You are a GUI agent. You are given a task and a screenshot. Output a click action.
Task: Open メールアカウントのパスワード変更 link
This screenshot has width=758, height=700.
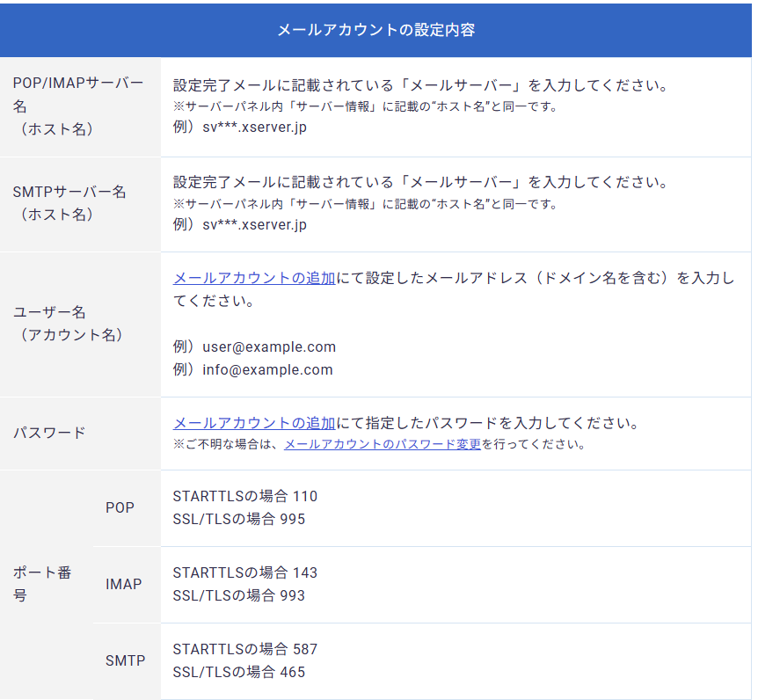point(383,444)
